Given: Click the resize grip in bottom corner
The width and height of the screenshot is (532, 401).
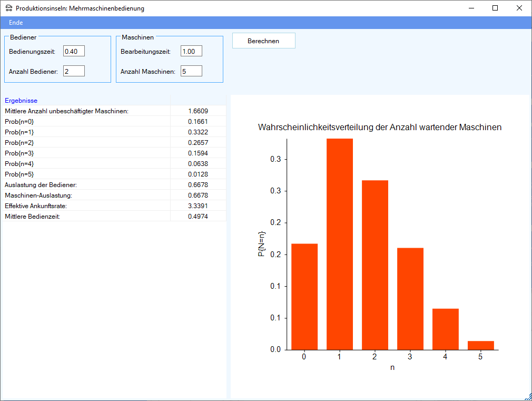Looking at the screenshot, I should coord(527,396).
